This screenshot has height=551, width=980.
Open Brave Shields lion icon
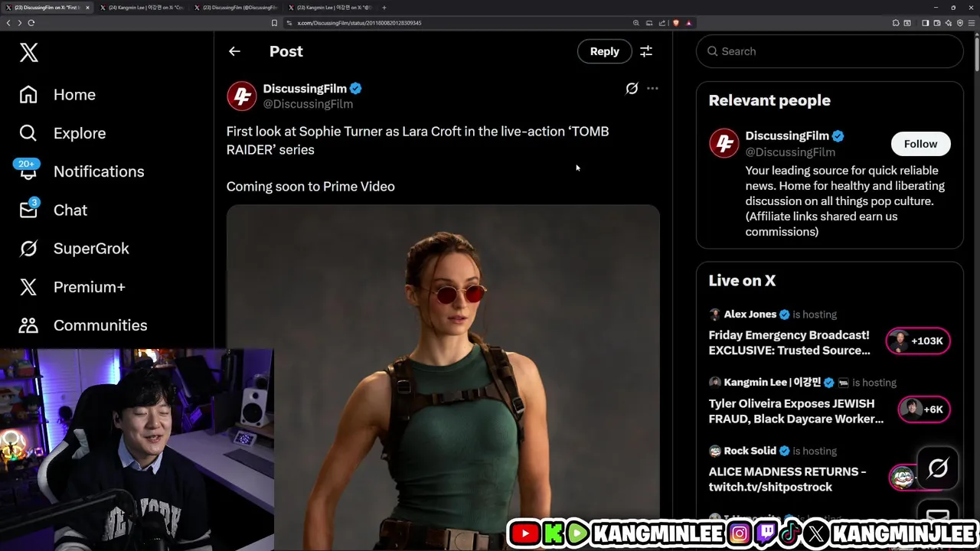(675, 23)
